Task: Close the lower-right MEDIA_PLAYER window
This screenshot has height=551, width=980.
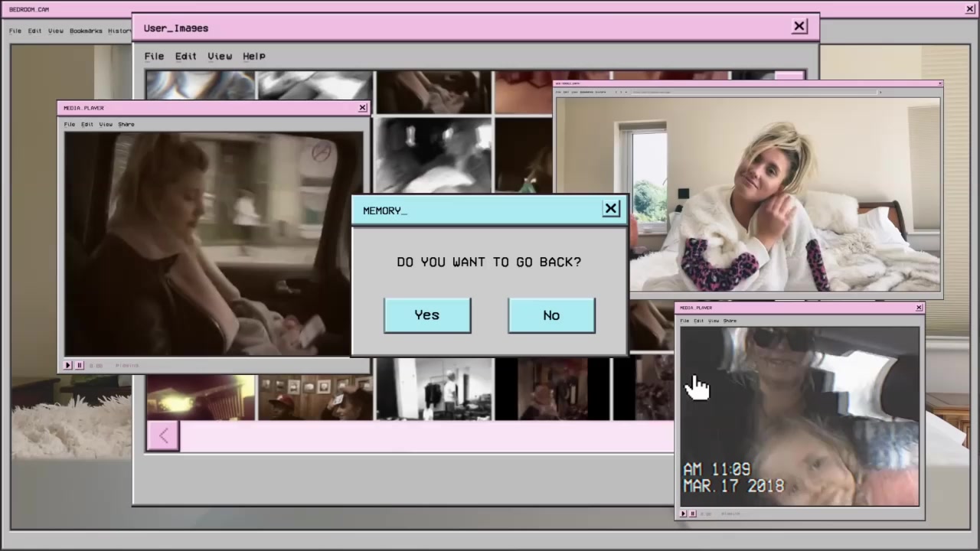Action: pos(920,308)
